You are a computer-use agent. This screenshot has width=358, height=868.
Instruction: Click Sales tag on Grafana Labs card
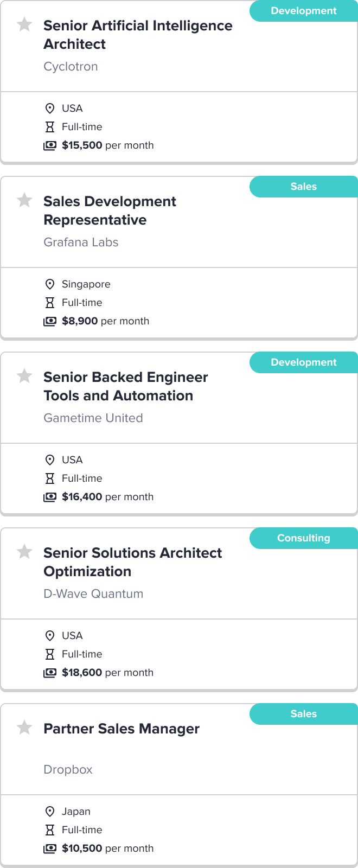point(304,187)
